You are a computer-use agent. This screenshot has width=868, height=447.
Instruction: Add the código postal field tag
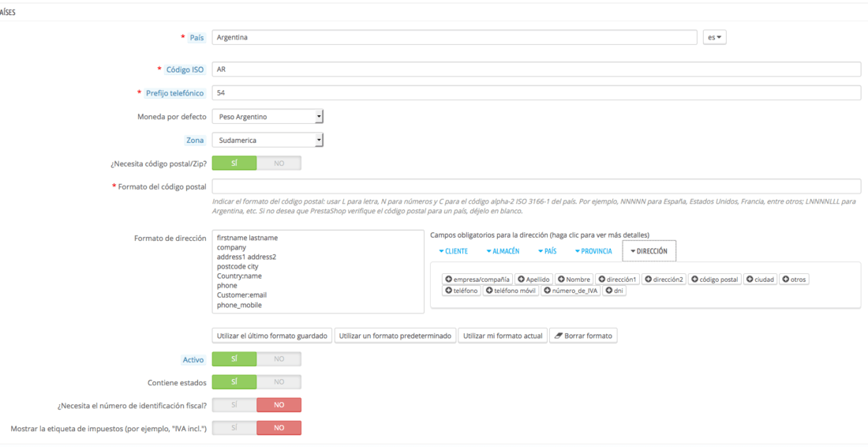[715, 280]
